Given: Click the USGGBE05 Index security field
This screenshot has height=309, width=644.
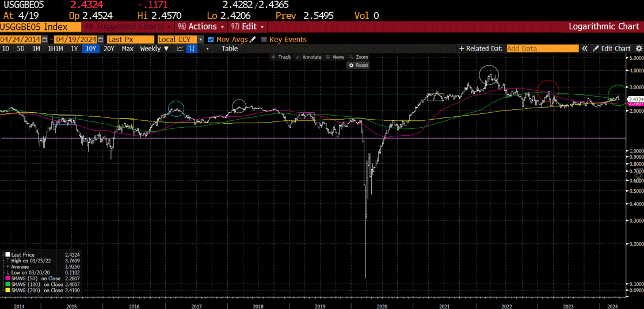Looking at the screenshot, I should [x=40, y=26].
